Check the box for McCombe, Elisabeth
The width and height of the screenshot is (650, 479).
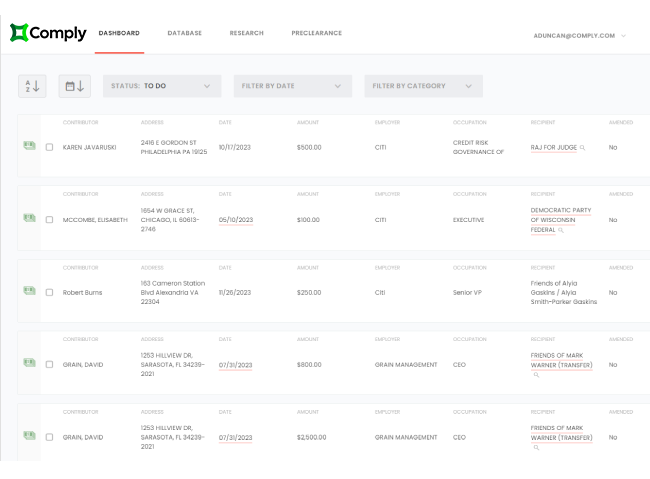(49, 220)
